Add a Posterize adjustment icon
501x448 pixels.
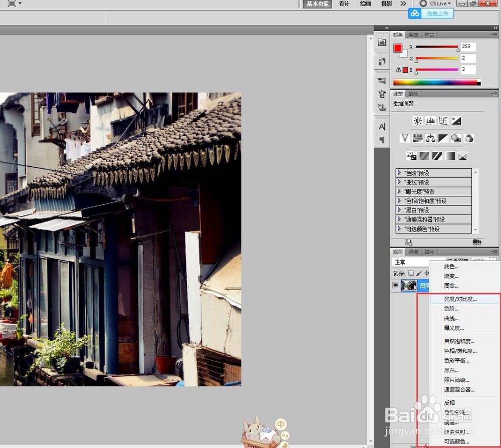coord(424,156)
